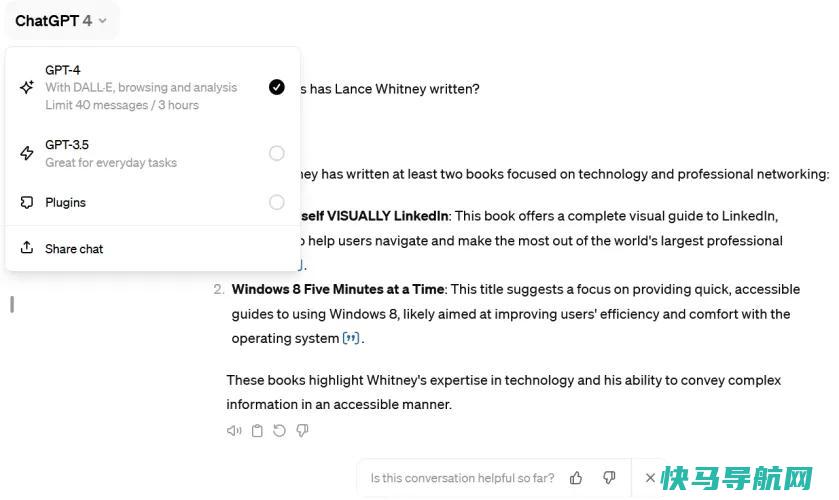Open the ChatGPT 4 model selector dropdown

tap(61, 21)
